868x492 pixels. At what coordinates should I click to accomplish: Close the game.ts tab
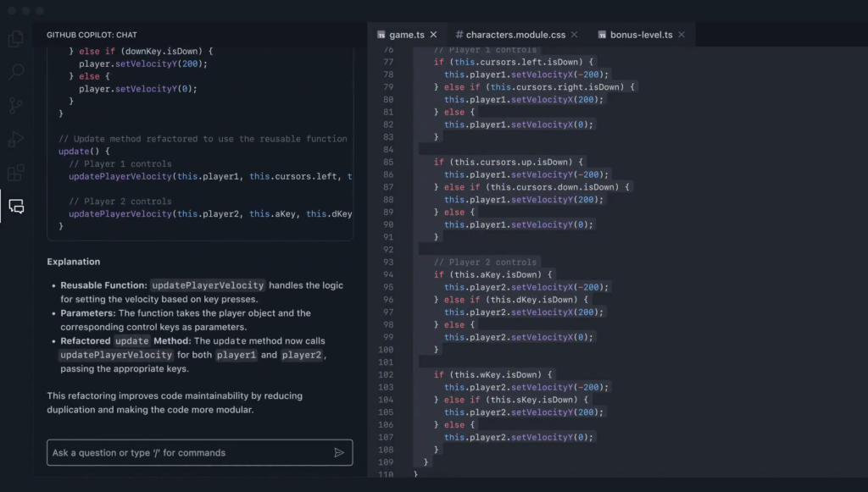(433, 35)
